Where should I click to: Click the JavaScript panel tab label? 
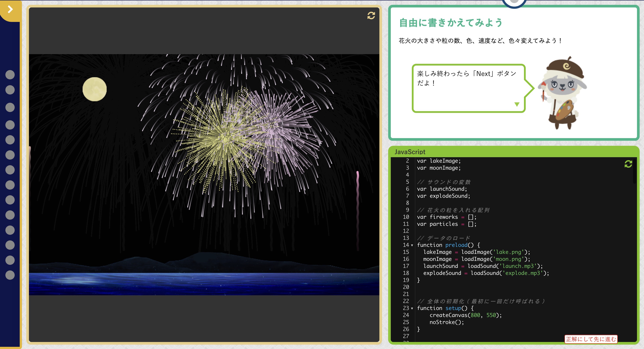point(410,152)
